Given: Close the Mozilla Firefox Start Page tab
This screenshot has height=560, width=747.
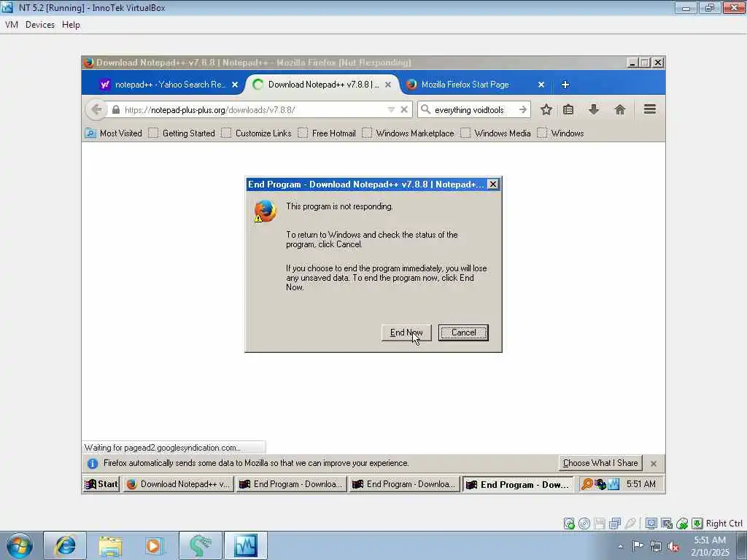Looking at the screenshot, I should click(541, 85).
